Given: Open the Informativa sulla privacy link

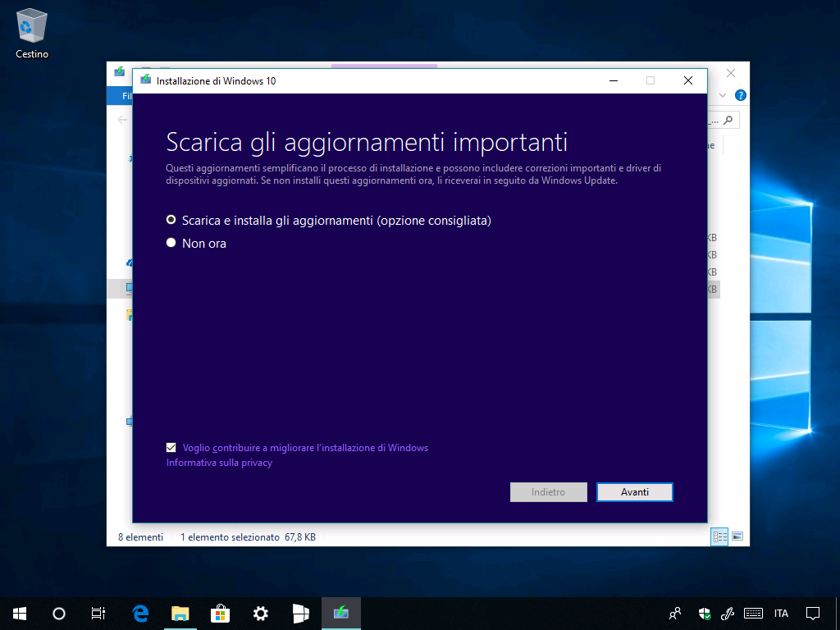Looking at the screenshot, I should point(219,463).
